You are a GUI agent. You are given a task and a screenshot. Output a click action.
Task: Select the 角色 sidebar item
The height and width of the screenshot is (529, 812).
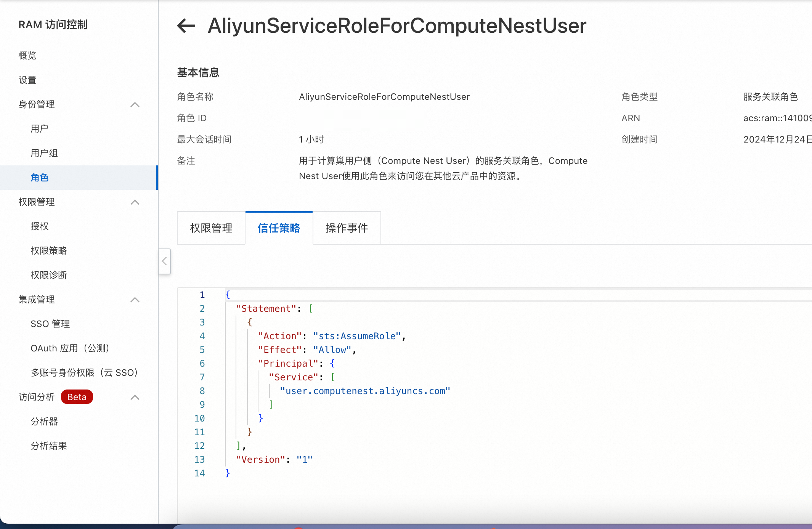[40, 178]
